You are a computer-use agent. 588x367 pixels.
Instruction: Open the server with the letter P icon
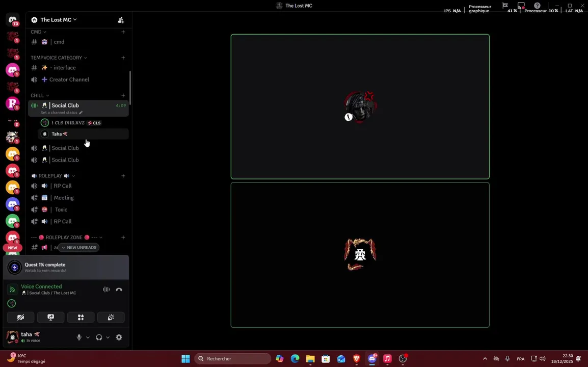coord(12,103)
